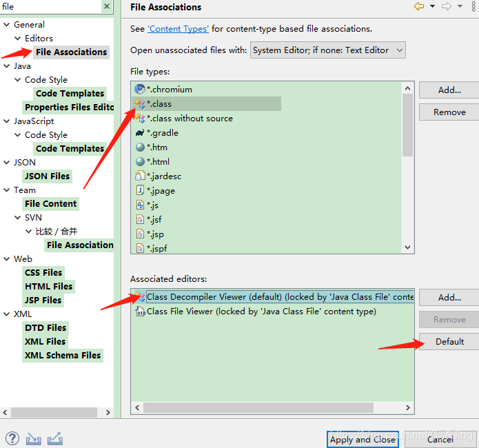Click the back navigation arrow icon
The width and height of the screenshot is (479, 448).
coord(419,6)
